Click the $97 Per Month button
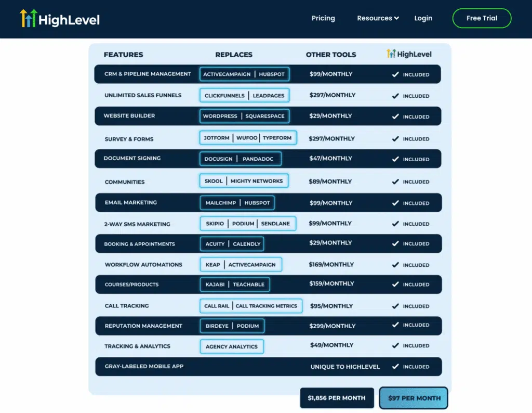Viewport: 532px width, 413px height. coord(414,398)
